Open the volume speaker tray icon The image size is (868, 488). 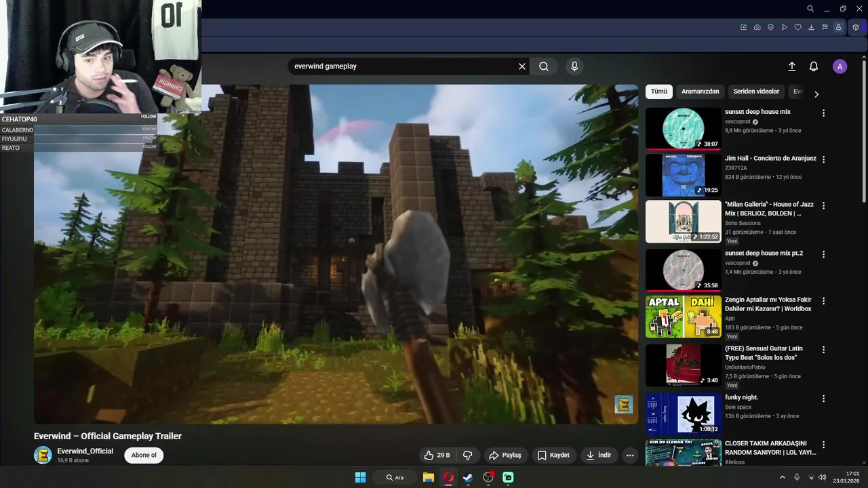823,477
